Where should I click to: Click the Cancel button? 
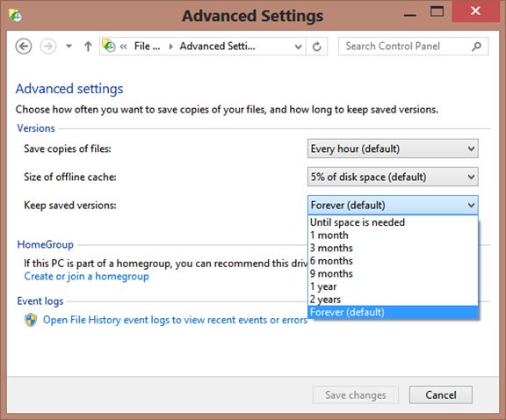click(440, 395)
